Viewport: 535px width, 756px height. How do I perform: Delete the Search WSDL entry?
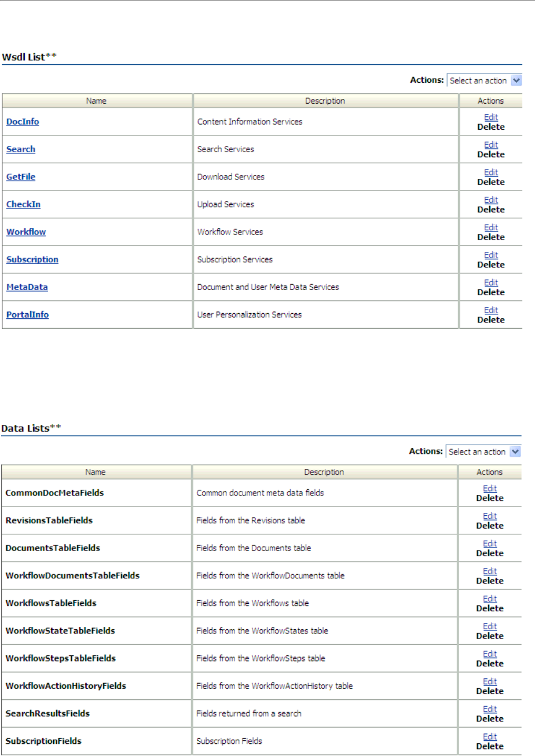[x=491, y=155]
